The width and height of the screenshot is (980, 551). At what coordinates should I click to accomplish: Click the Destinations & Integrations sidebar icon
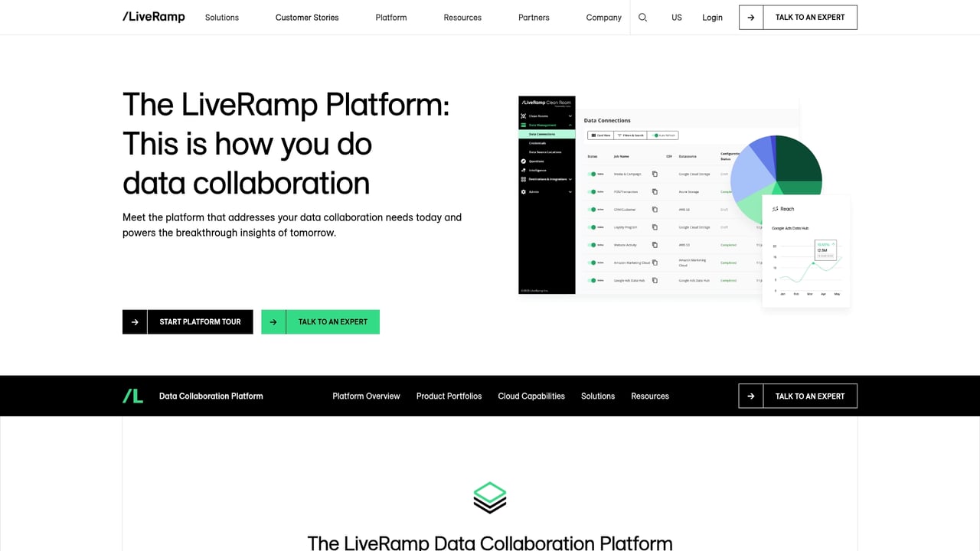pyautogui.click(x=523, y=178)
